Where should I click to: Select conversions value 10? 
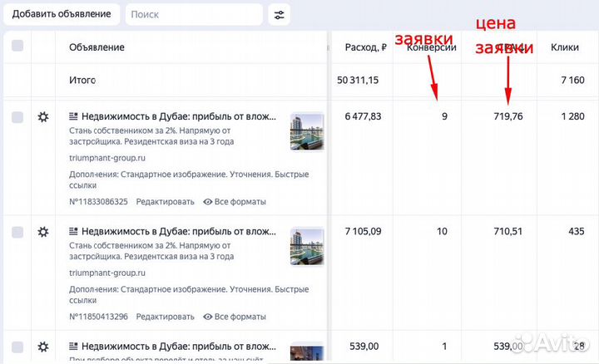click(x=442, y=231)
